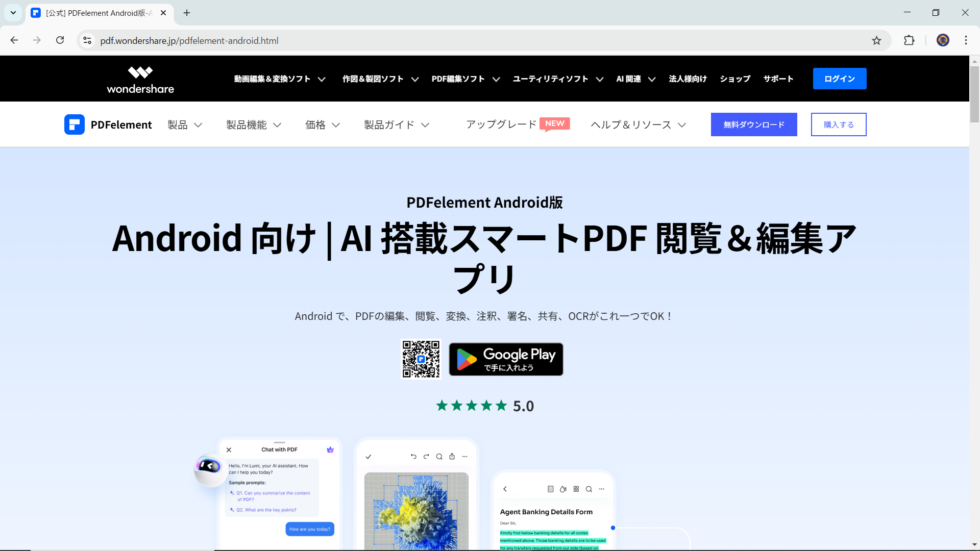Image resolution: width=980 pixels, height=551 pixels.
Task: Click the Wondershare logo
Action: point(140,80)
